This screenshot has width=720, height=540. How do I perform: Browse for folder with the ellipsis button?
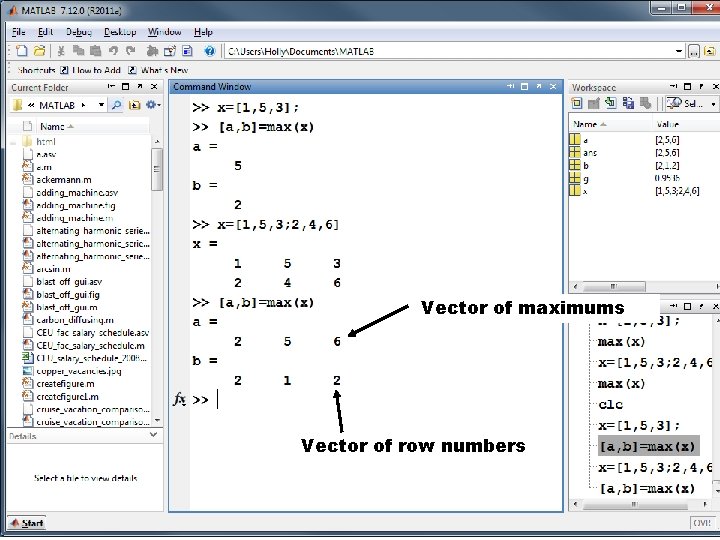pos(693,51)
